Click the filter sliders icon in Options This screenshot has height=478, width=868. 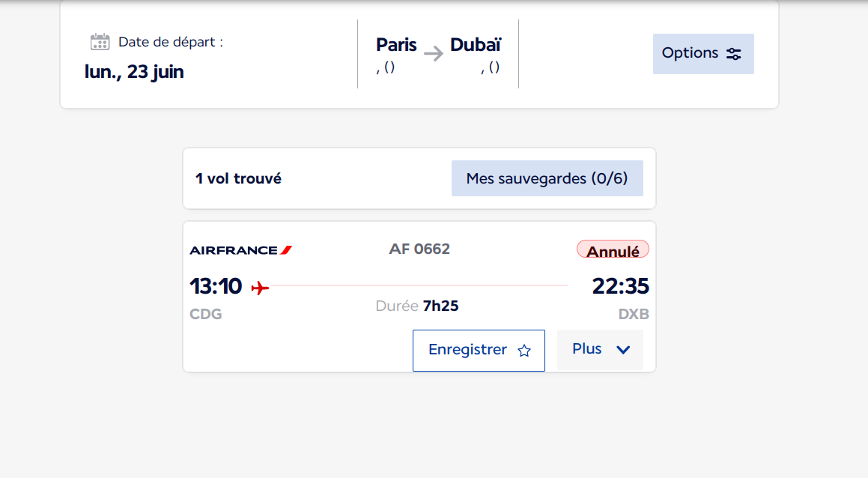pyautogui.click(x=734, y=54)
